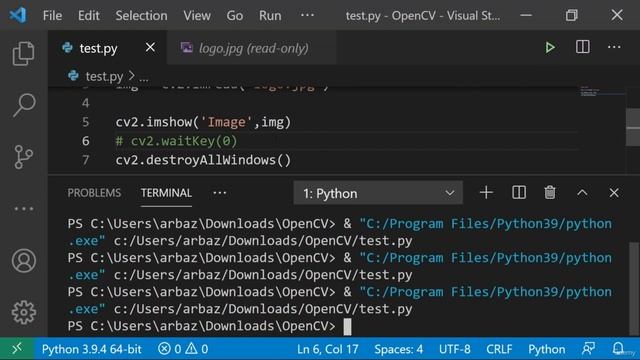Open the Selection menu

tap(141, 16)
